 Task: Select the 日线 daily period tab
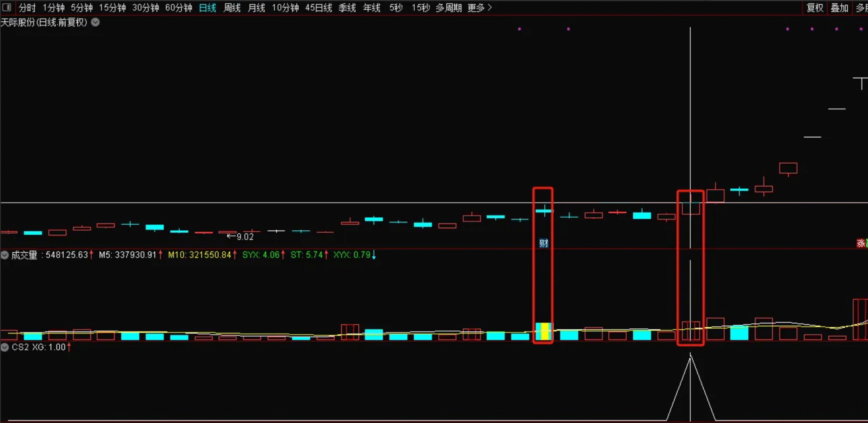click(x=208, y=7)
